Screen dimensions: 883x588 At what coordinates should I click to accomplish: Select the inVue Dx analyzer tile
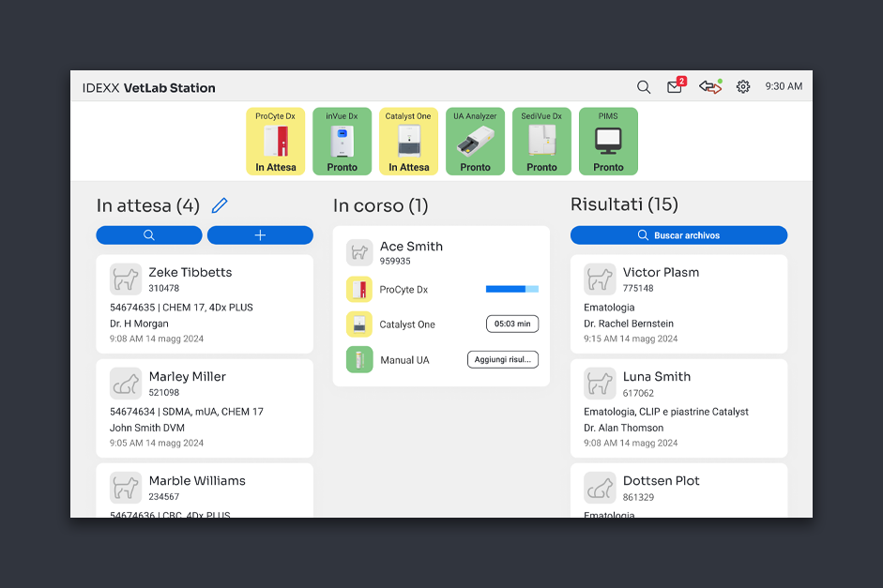tap(342, 142)
